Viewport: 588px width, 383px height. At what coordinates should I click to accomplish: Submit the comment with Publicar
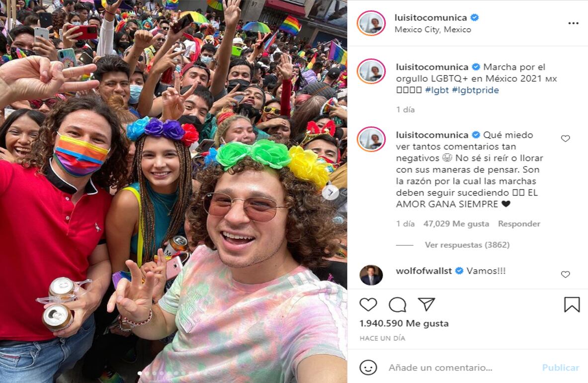tap(560, 368)
